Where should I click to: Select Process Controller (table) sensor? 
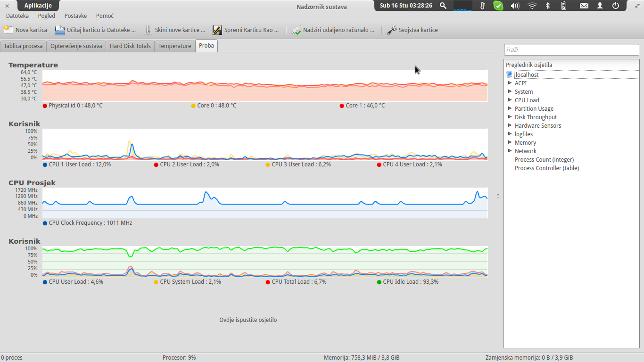546,168
